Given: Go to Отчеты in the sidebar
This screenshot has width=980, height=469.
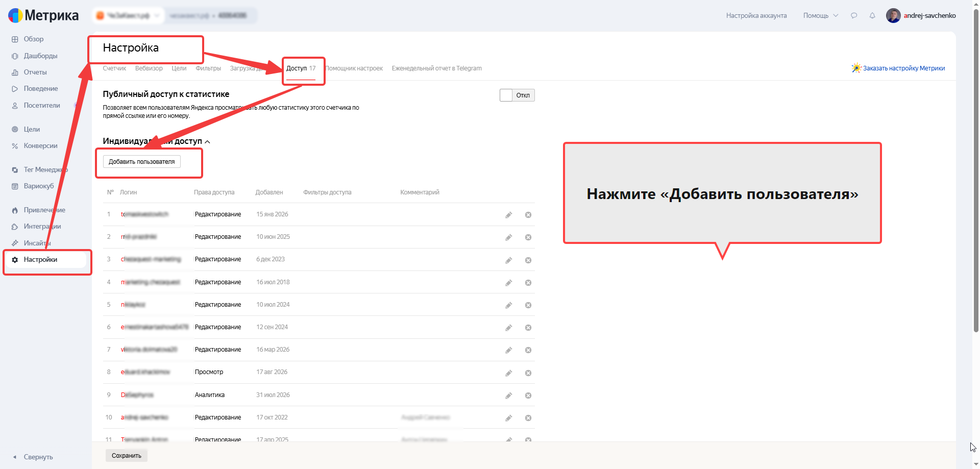Looking at the screenshot, I should click(35, 72).
